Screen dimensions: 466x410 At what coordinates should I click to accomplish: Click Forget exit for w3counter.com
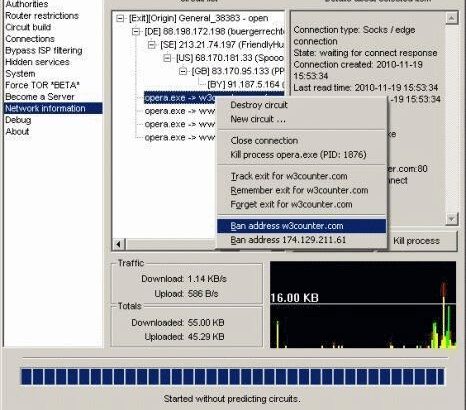pyautogui.click(x=291, y=204)
